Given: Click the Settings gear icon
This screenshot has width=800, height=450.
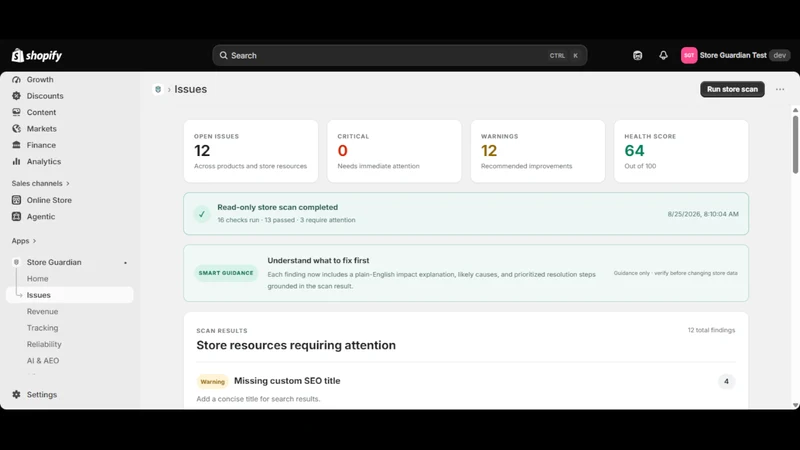Looking at the screenshot, I should [x=16, y=394].
